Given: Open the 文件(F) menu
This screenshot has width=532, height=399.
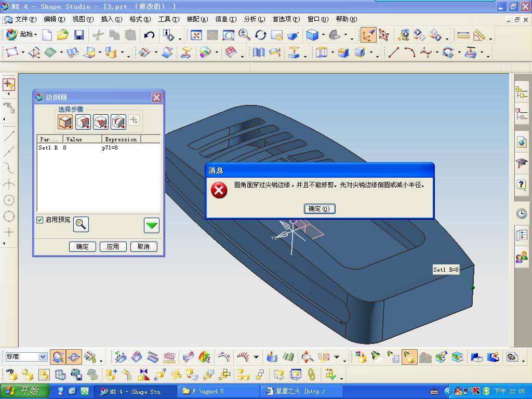Looking at the screenshot, I should click(x=25, y=19).
